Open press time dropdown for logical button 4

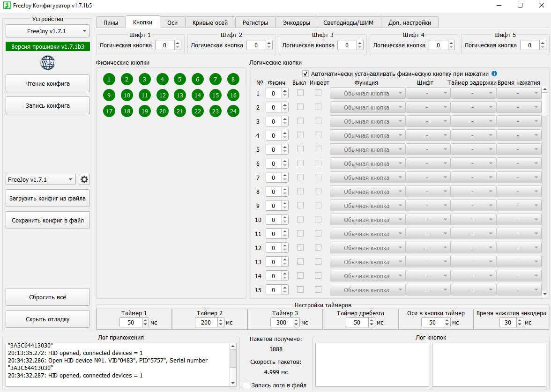tap(519, 136)
